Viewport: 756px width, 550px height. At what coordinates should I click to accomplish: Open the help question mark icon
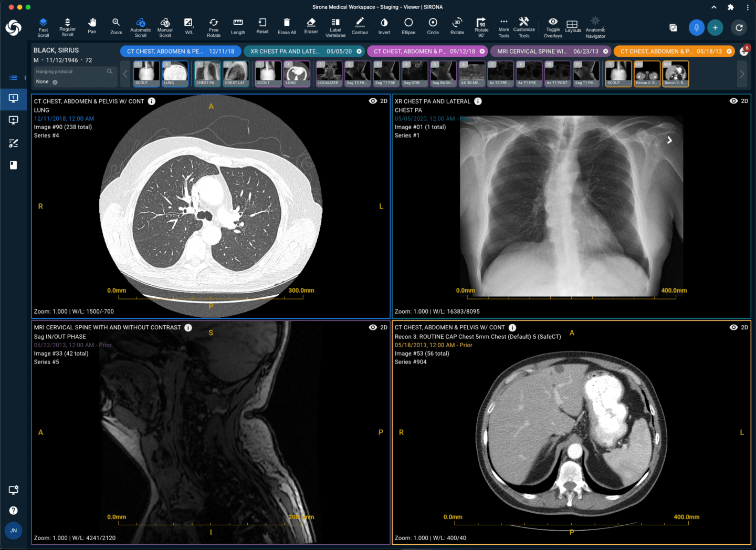tap(14, 511)
